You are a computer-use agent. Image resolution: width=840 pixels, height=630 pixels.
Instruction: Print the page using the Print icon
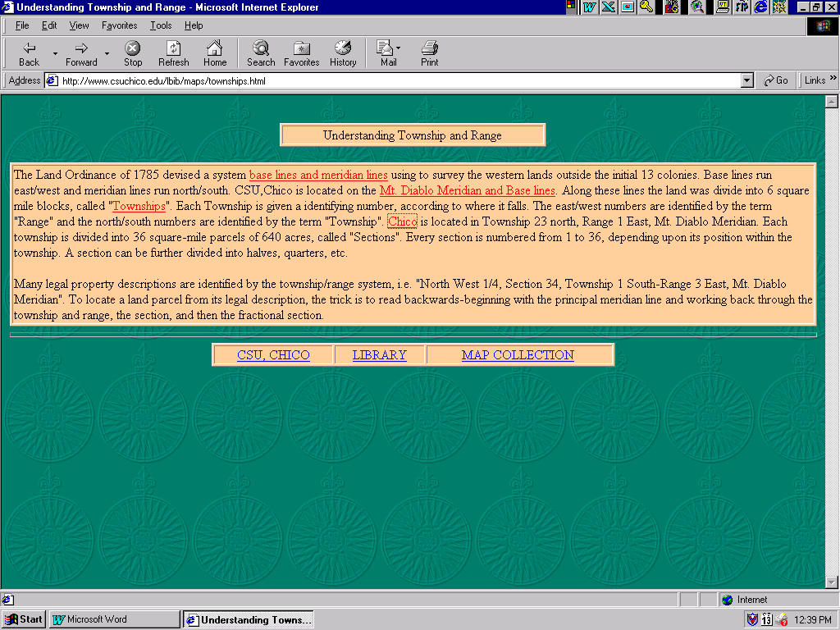click(429, 53)
